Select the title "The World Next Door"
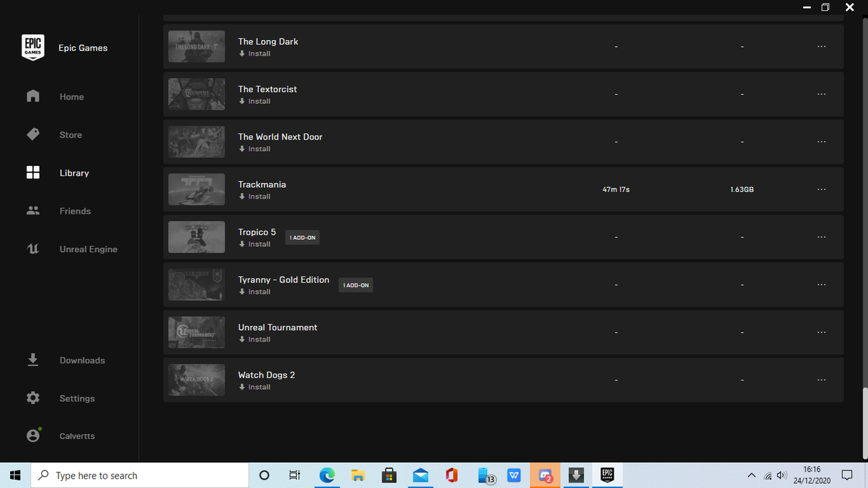The image size is (868, 488). (280, 137)
